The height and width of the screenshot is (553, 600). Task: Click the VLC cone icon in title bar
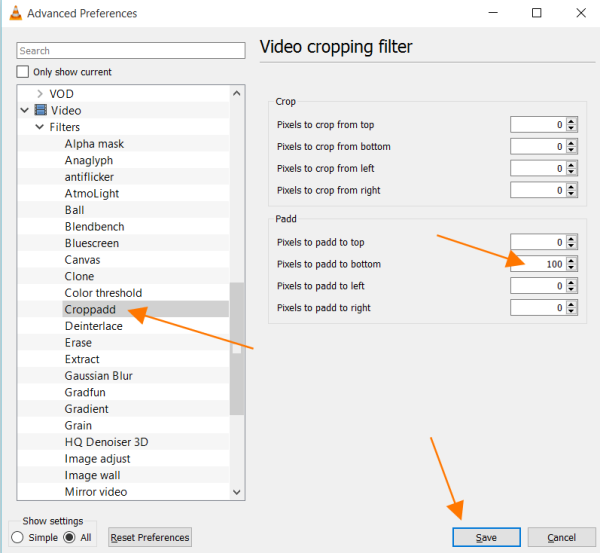[x=15, y=13]
